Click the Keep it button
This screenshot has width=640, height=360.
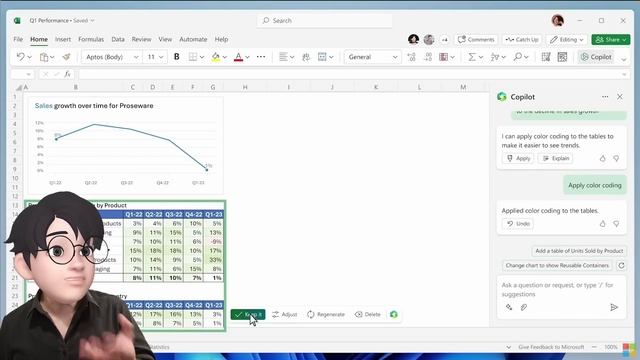pos(248,314)
